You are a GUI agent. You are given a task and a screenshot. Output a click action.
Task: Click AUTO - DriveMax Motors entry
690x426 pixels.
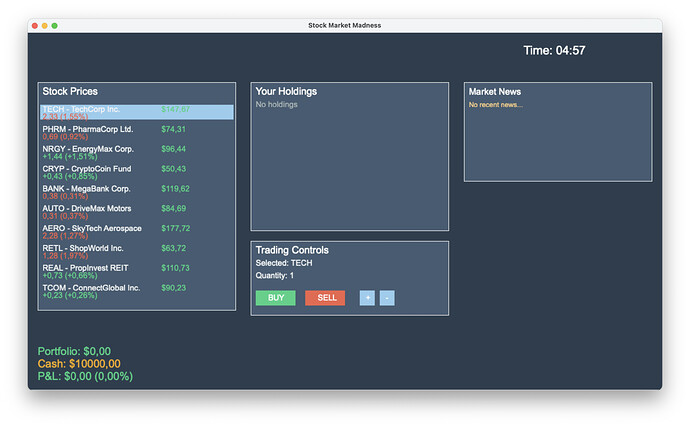point(136,212)
